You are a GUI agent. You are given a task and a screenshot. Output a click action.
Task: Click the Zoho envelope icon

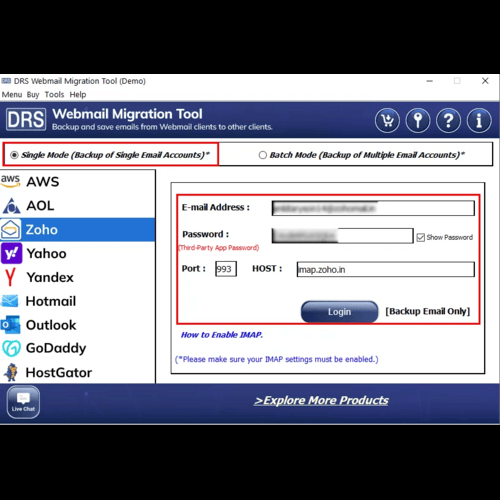coord(11,230)
